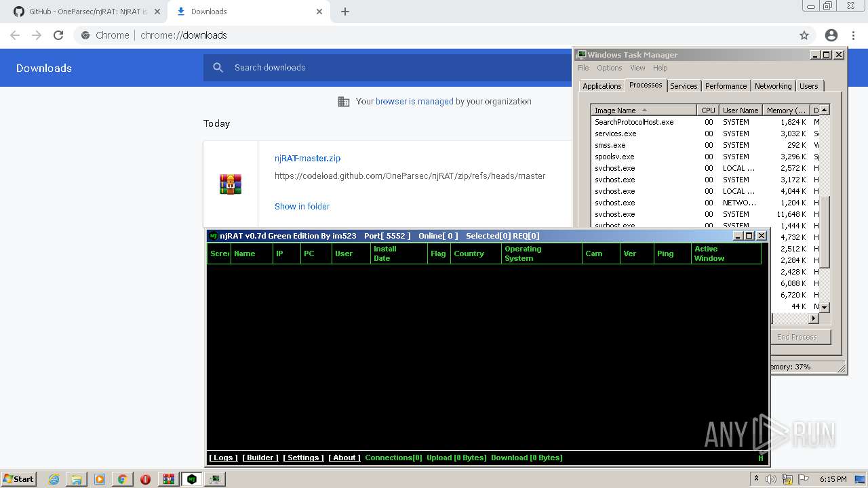Select Task Manager's taskbar button

click(x=215, y=479)
